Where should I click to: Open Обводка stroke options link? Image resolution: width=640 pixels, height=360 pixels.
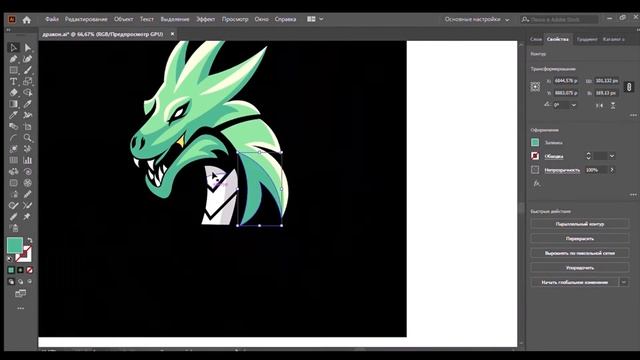point(554,156)
